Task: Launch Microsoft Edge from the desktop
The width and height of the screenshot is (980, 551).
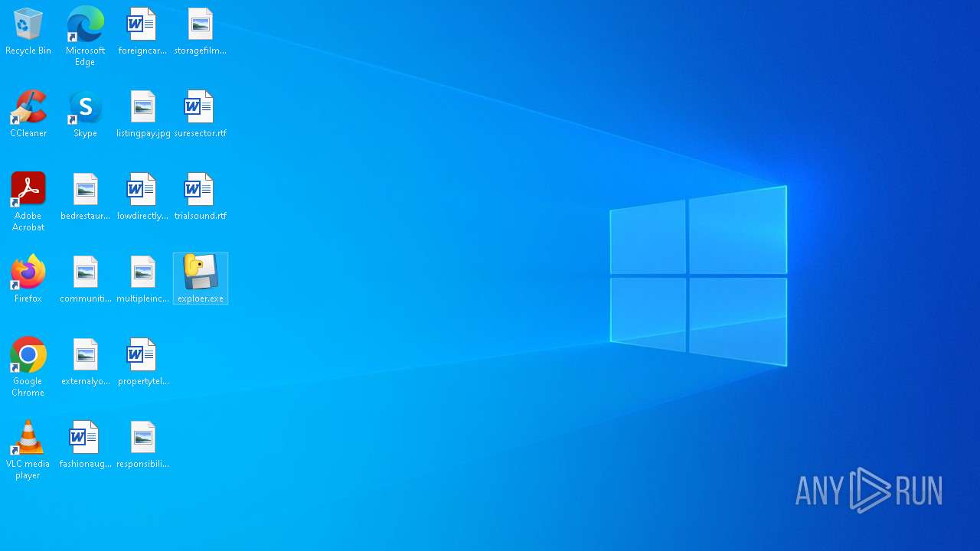Action: [x=85, y=36]
